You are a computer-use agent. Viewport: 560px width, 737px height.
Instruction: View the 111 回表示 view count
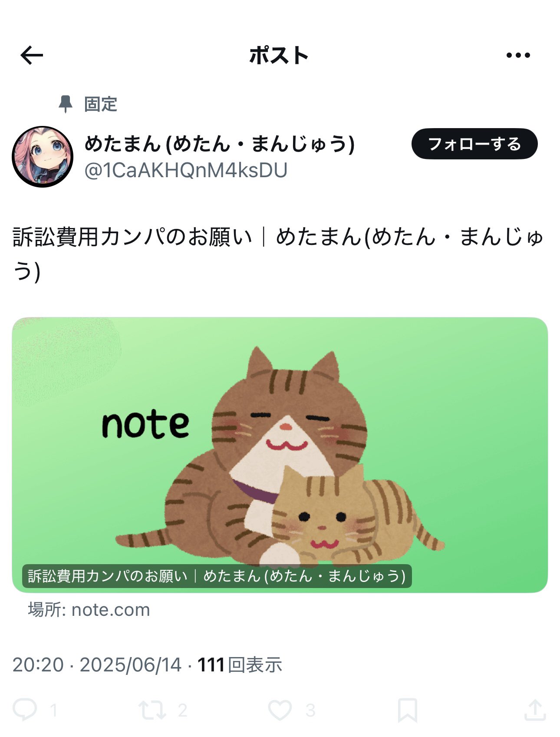tap(240, 665)
